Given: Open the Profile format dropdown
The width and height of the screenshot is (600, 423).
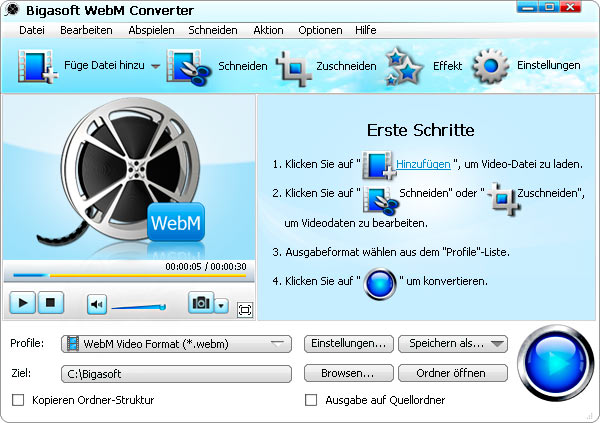Looking at the screenshot, I should point(176,344).
